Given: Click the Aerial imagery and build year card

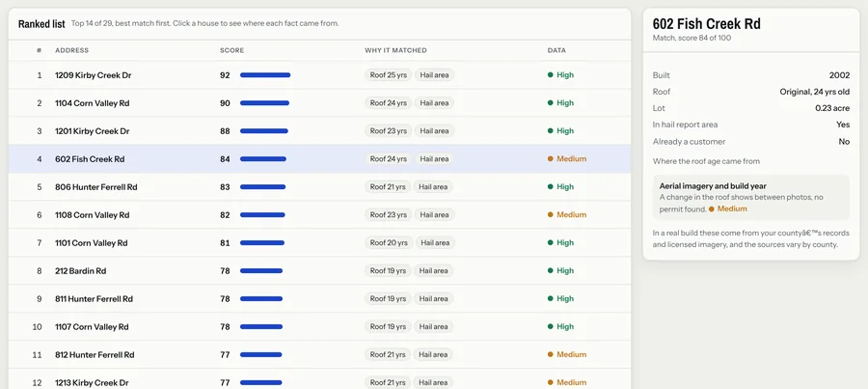Looking at the screenshot, I should 751,198.
